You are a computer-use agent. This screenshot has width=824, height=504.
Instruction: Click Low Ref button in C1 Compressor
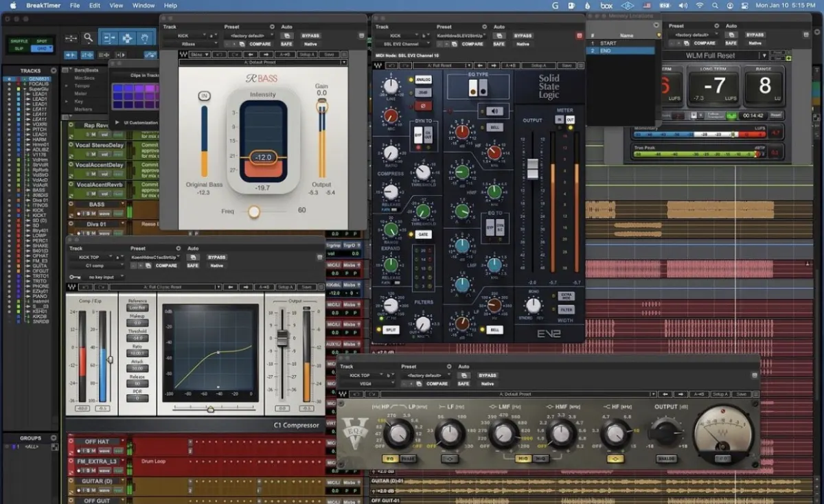137,308
